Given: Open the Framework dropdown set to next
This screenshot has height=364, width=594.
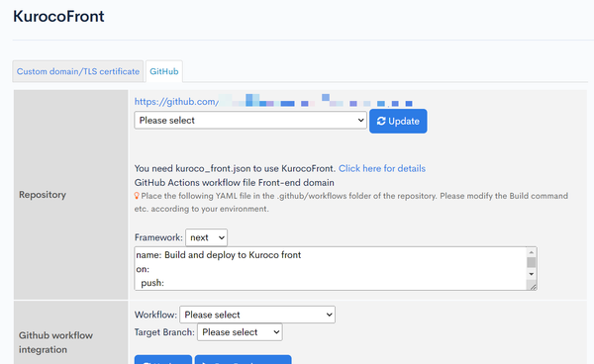Looking at the screenshot, I should coord(207,237).
